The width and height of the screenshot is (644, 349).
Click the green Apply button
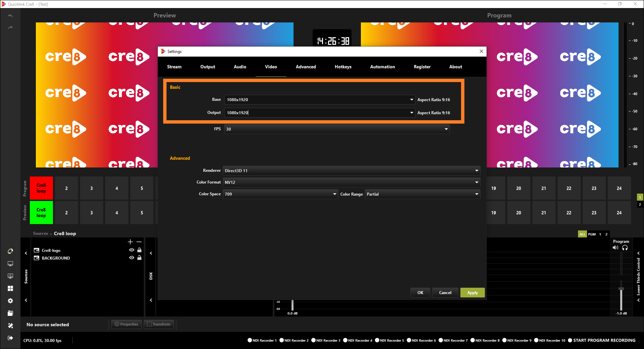(472, 293)
